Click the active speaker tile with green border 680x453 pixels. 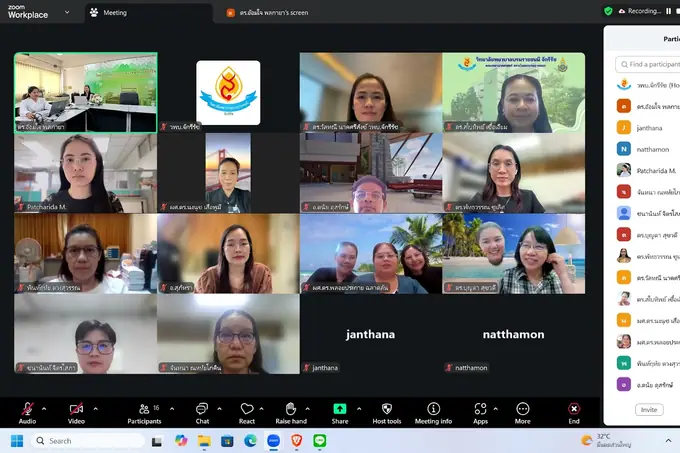coord(85,92)
